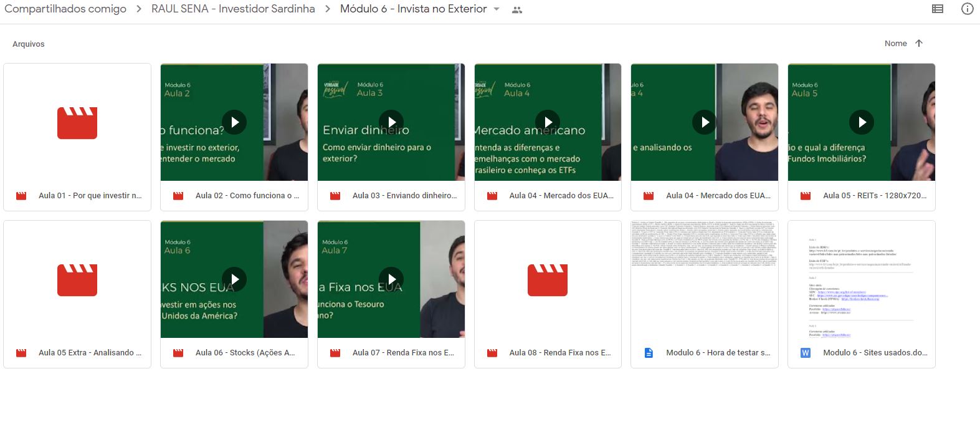This screenshot has height=447, width=980.
Task: Navigate to RAUL SENA - Investidor Sardinha folder
Action: (233, 9)
